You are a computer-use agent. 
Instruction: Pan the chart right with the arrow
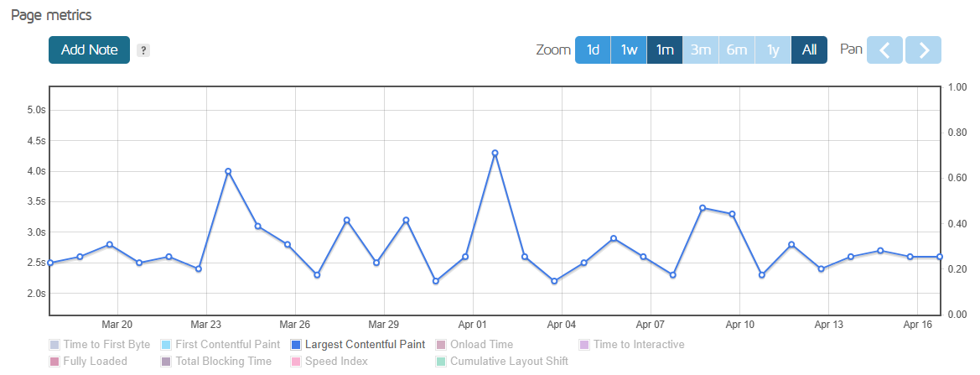[x=923, y=50]
